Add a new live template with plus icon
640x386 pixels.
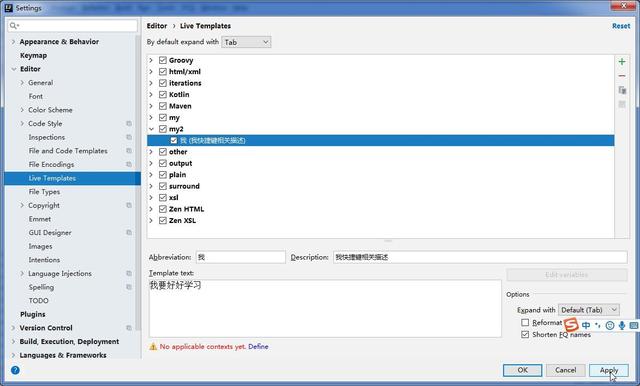[622, 62]
